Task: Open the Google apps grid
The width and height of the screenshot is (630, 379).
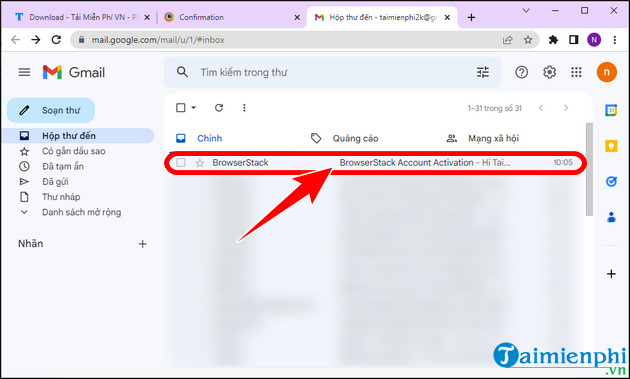Action: click(x=576, y=72)
